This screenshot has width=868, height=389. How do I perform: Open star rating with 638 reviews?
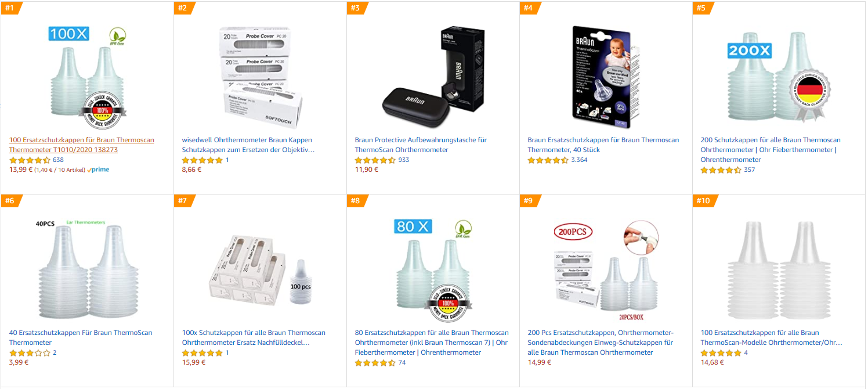click(30, 160)
